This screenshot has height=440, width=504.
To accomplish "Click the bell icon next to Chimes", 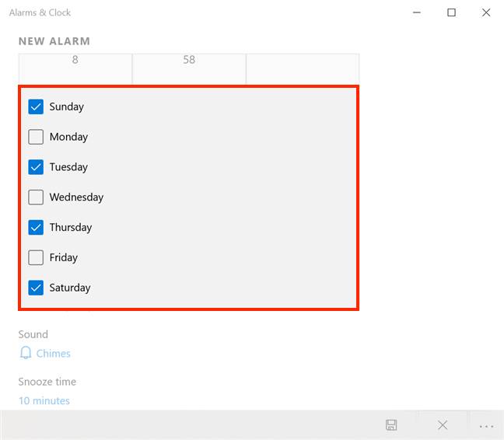I will 25,354.
